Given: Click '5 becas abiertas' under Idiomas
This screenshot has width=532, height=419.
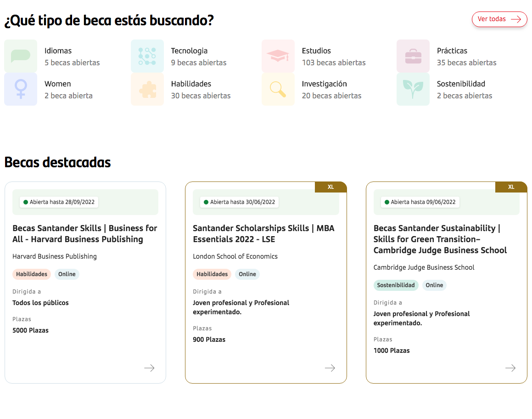Looking at the screenshot, I should click(x=72, y=62).
